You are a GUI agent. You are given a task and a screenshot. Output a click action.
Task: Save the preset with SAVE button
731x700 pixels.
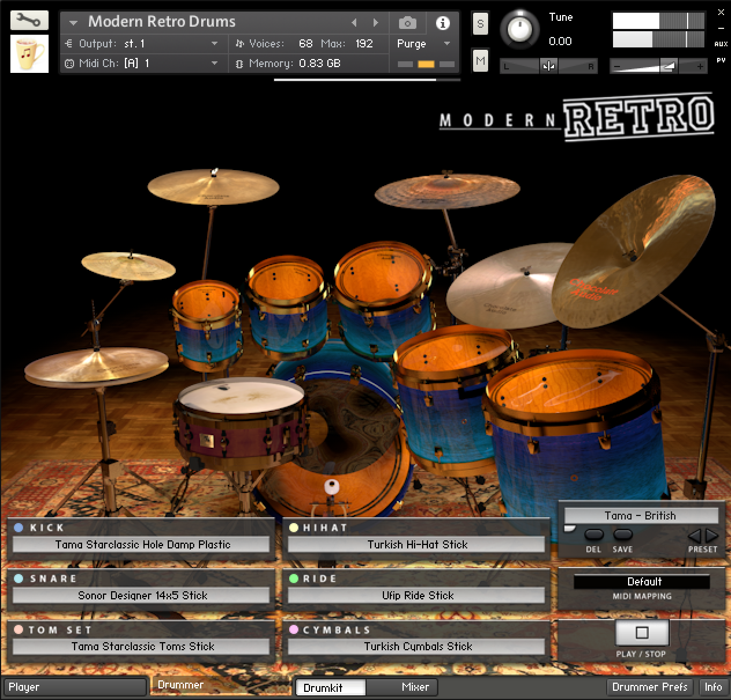[x=622, y=535]
